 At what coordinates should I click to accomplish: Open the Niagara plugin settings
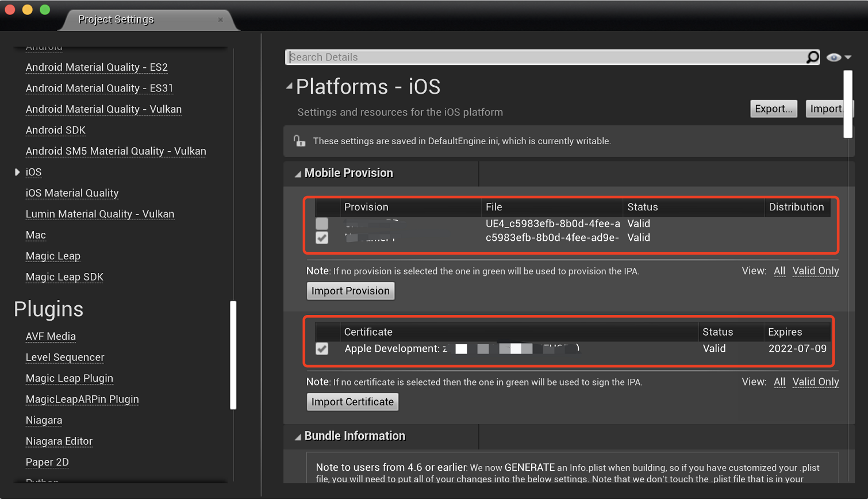(44, 420)
